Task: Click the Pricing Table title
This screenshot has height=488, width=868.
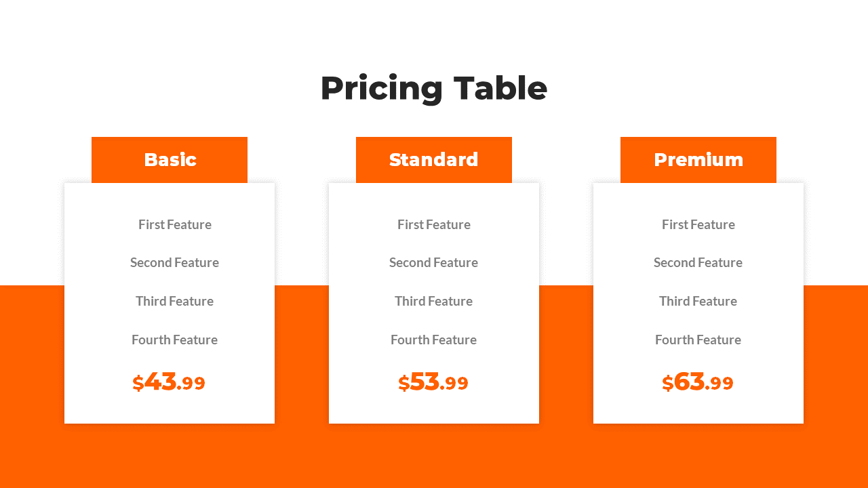Action: coord(433,89)
